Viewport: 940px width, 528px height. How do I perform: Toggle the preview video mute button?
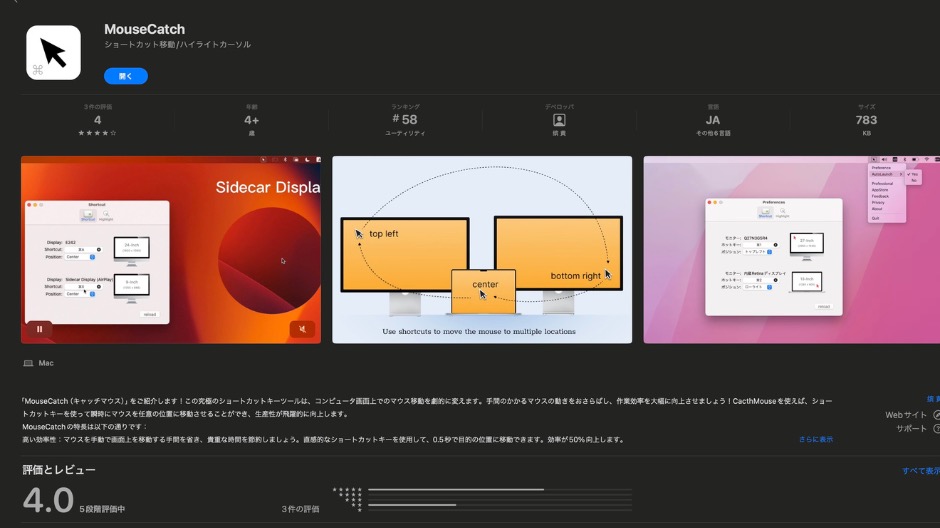pyautogui.click(x=302, y=329)
